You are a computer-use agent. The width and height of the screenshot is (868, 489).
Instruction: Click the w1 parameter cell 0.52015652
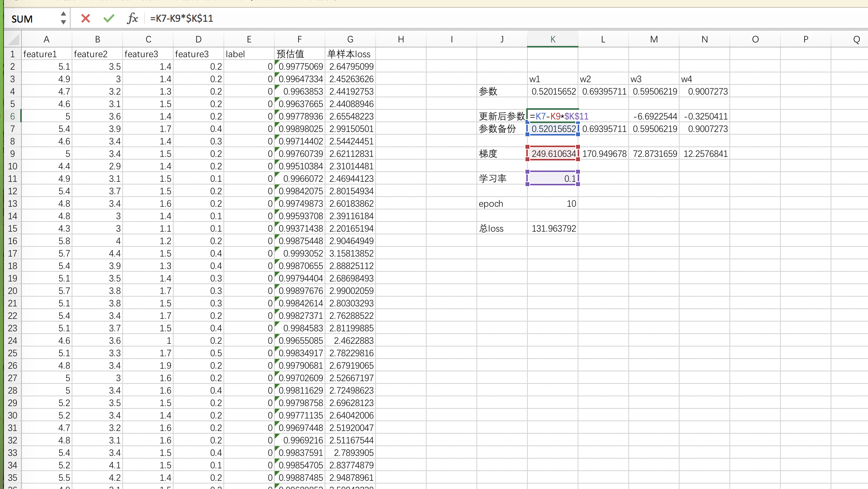coord(552,91)
